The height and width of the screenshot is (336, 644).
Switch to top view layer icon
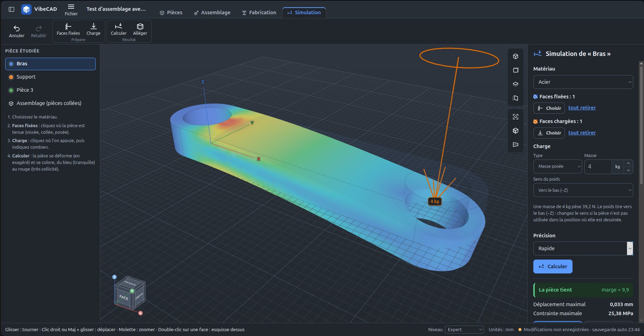(x=516, y=84)
